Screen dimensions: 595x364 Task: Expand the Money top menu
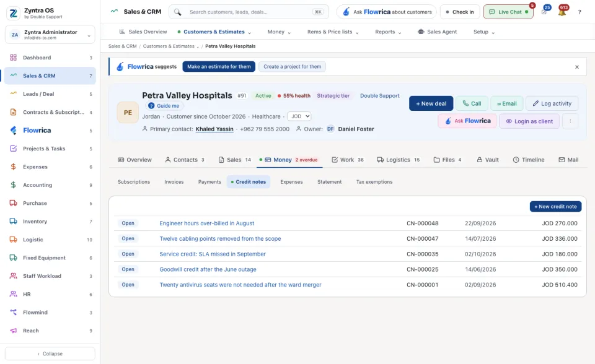click(x=289, y=33)
